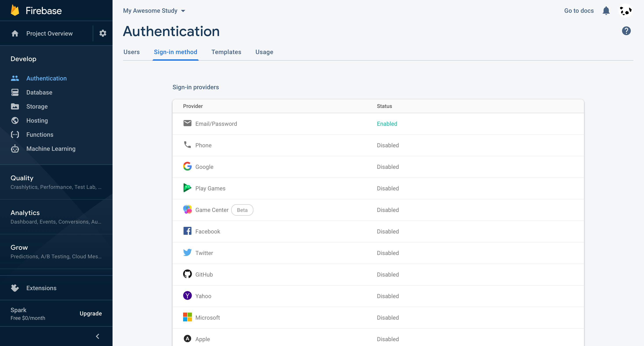Open Machine Learning in the sidebar

pyautogui.click(x=51, y=149)
